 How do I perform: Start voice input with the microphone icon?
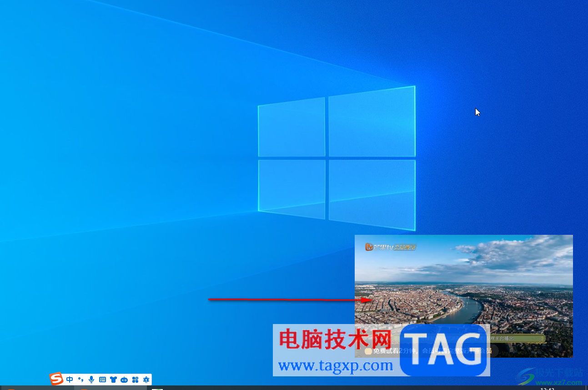[x=91, y=380]
